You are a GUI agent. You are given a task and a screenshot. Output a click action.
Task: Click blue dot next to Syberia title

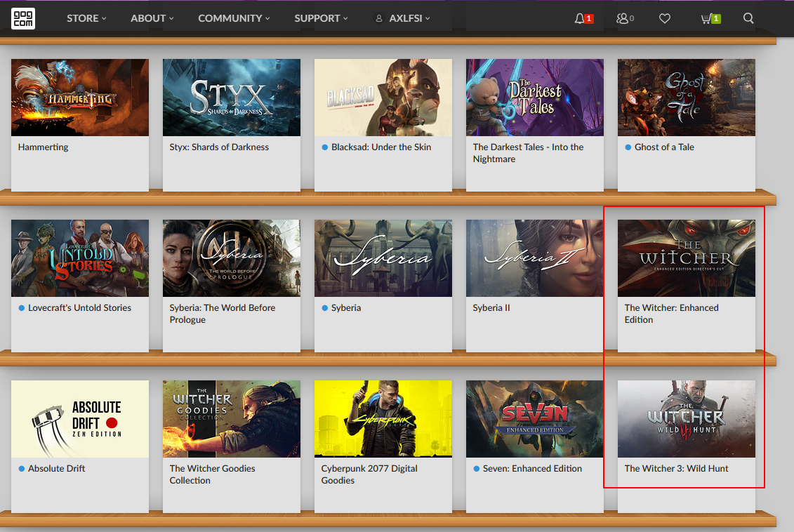325,308
